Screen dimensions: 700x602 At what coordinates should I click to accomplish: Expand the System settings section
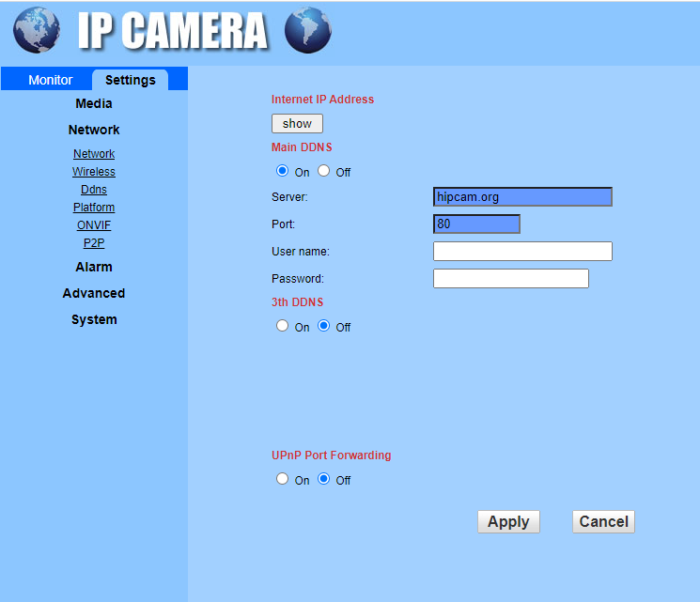(x=94, y=319)
